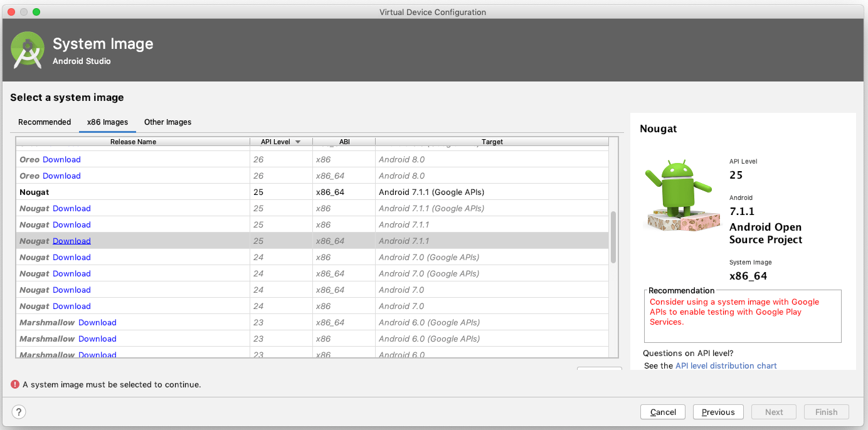
Task: Go back with the Previous button
Action: 718,412
